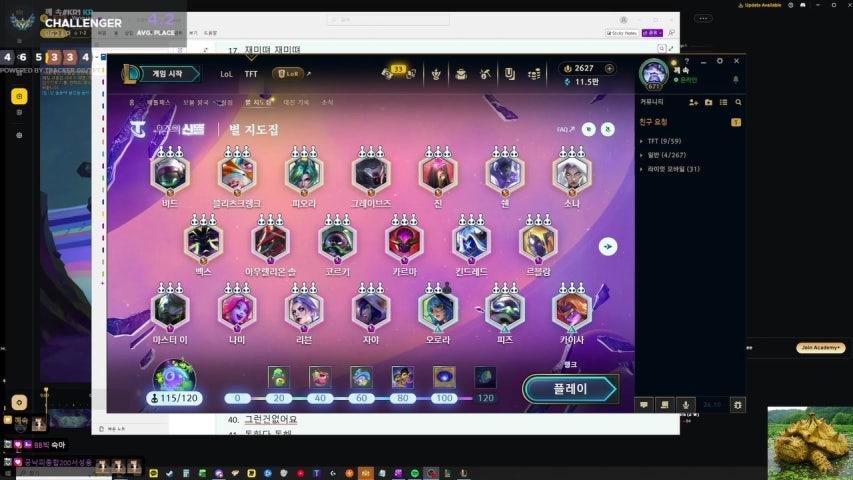Select the 소나 champion hexagon
This screenshot has height=480, width=853.
pyautogui.click(x=572, y=173)
